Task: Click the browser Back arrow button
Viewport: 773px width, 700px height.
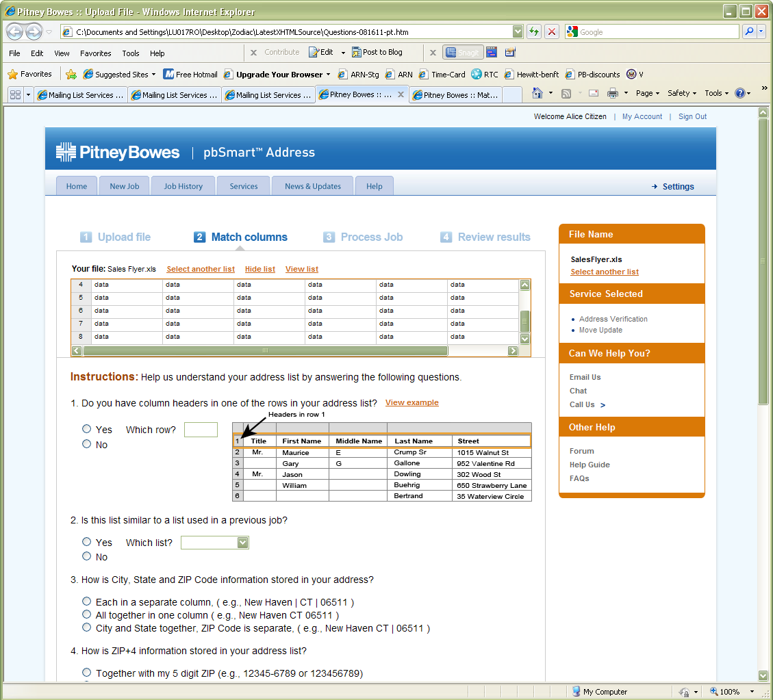Action: [15, 32]
